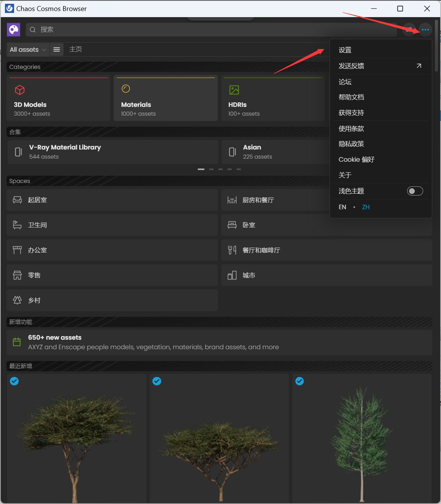Viewport: 441px width, 504px height.
Task: Click the bed icon for 卧室
Action: point(232,225)
